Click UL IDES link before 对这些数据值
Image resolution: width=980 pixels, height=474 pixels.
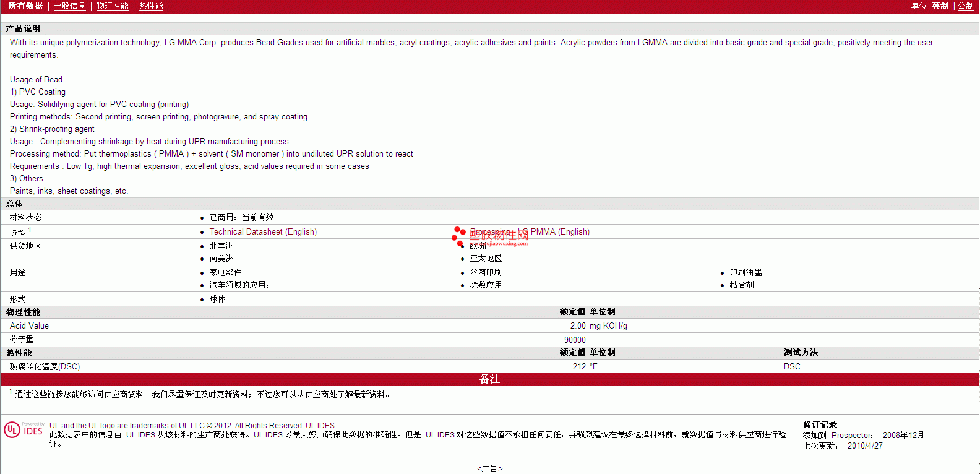[440, 435]
